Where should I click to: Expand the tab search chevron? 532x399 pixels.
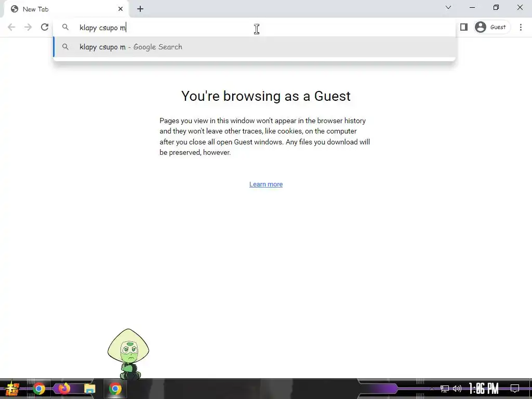(x=448, y=7)
